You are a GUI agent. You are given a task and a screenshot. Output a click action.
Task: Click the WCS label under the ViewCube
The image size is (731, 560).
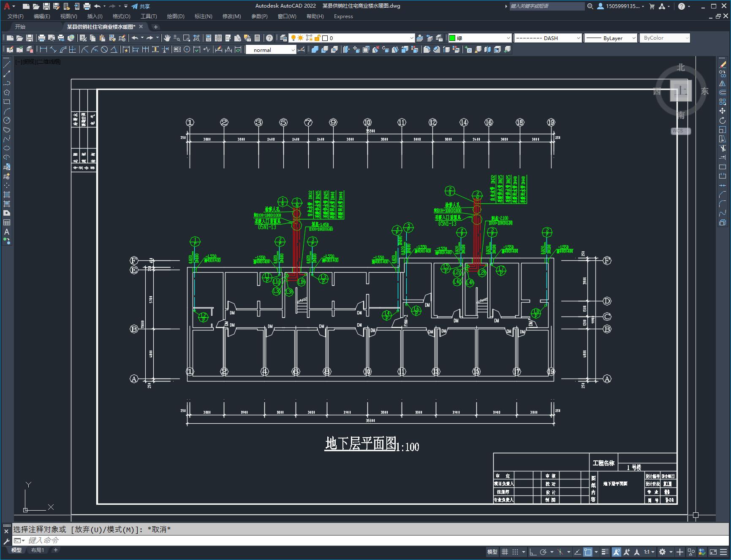pos(680,131)
